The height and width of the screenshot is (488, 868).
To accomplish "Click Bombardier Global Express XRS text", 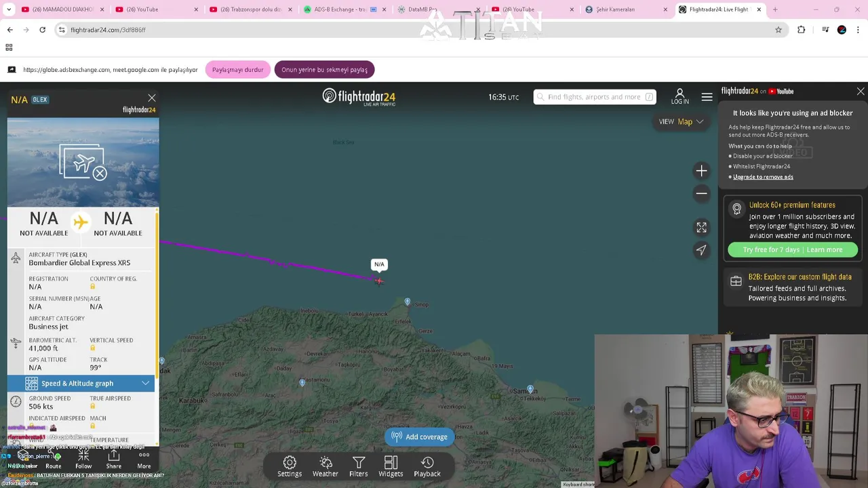I will [79, 263].
